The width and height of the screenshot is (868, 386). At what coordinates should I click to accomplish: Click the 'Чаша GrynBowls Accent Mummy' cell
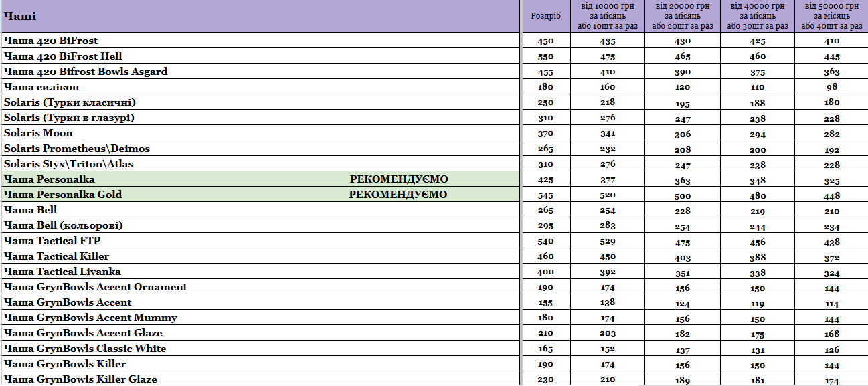tap(261, 318)
